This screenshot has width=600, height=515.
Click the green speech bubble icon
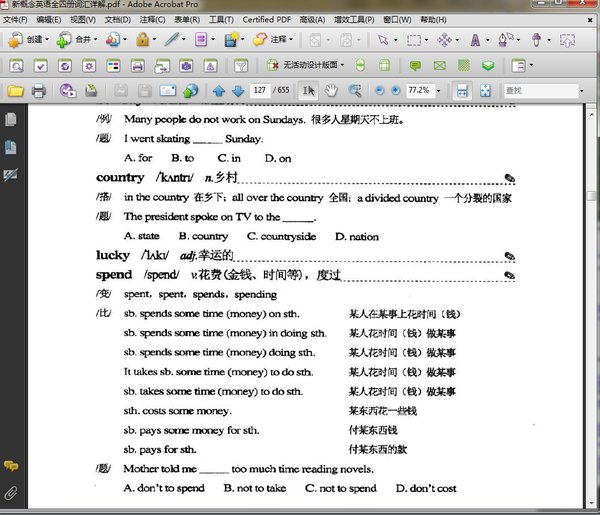(415, 65)
